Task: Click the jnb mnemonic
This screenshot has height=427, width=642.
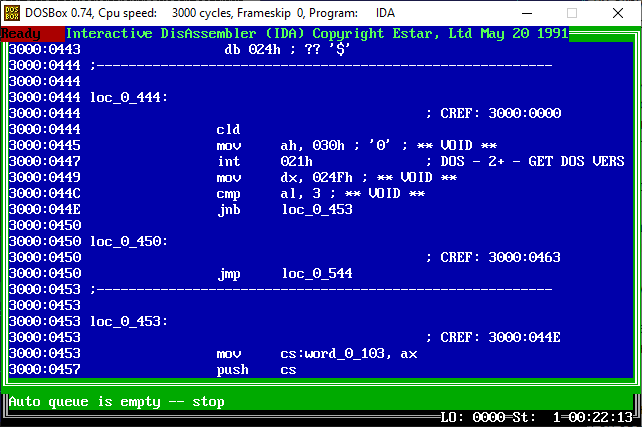Action: click(x=228, y=210)
